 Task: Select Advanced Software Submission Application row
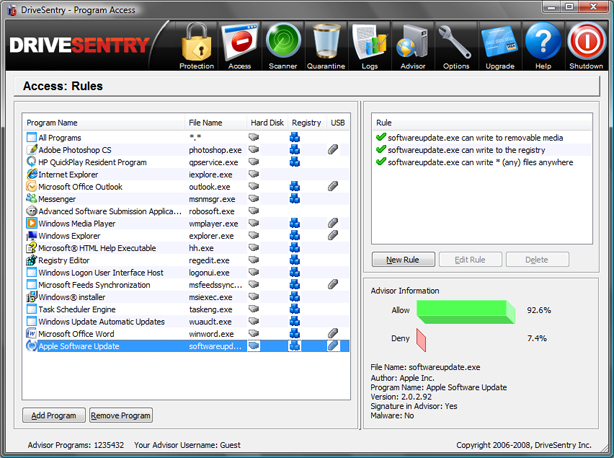[x=186, y=211]
